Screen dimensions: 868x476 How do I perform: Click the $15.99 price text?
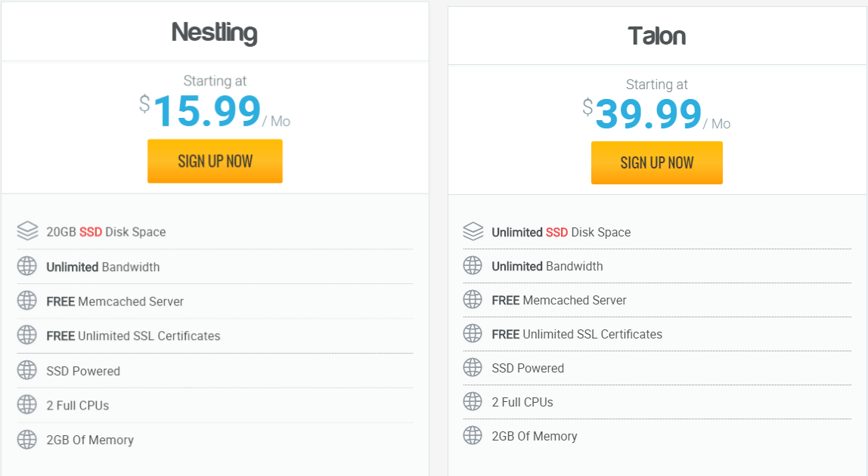coord(206,111)
